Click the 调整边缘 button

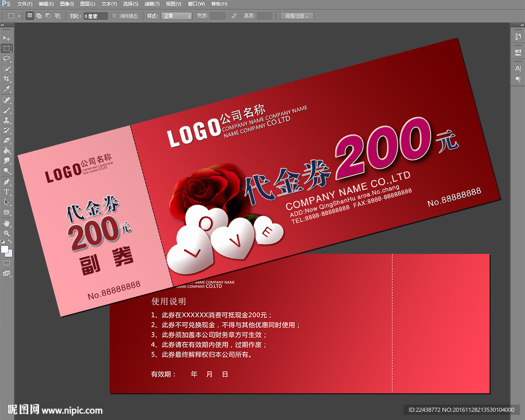coord(297,16)
